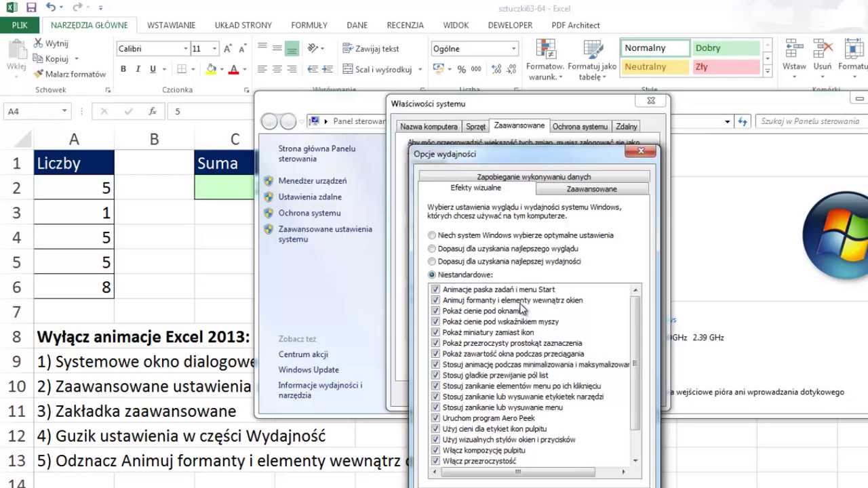Switch to FORMUŁY ribbon tab
This screenshot has width=868, height=488.
(309, 25)
